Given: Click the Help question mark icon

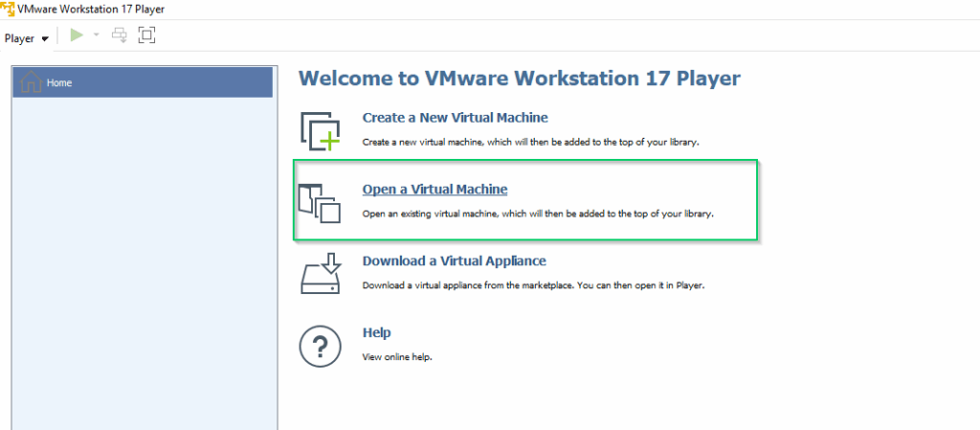Looking at the screenshot, I should click(x=320, y=346).
